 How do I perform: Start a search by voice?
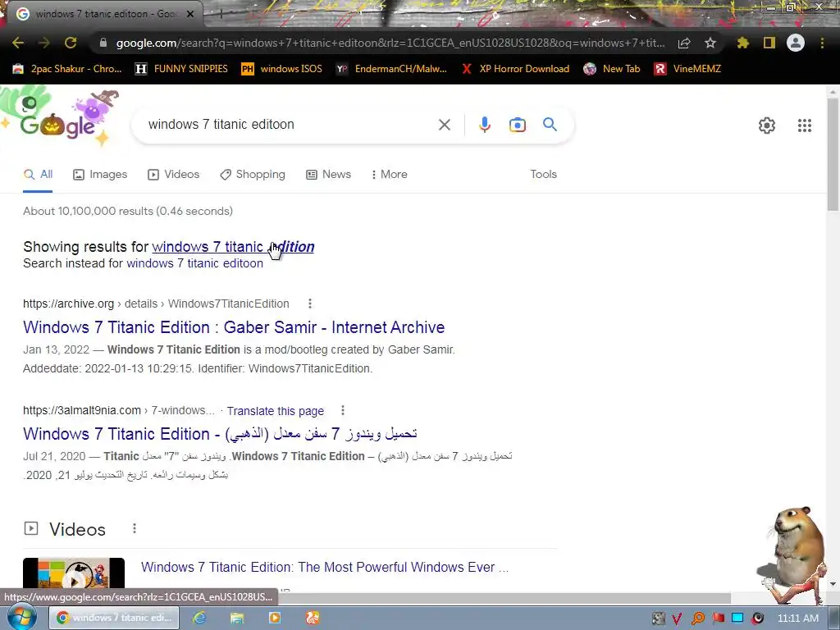click(x=484, y=125)
